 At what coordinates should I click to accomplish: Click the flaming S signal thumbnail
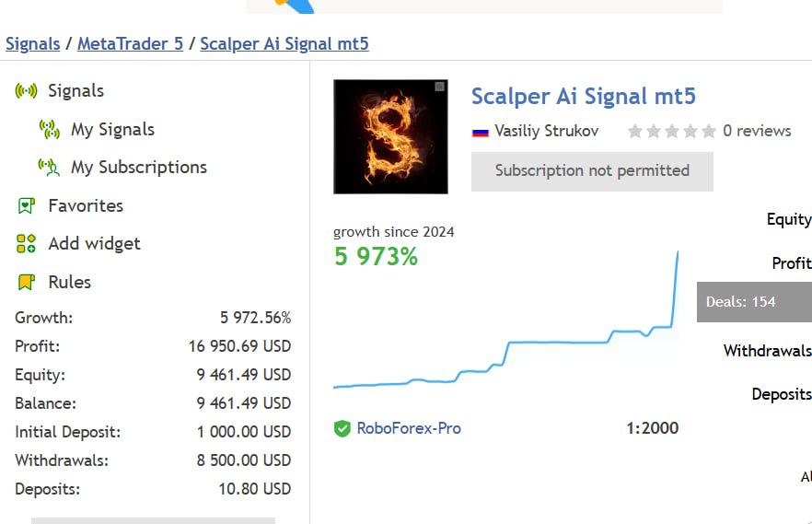390,138
